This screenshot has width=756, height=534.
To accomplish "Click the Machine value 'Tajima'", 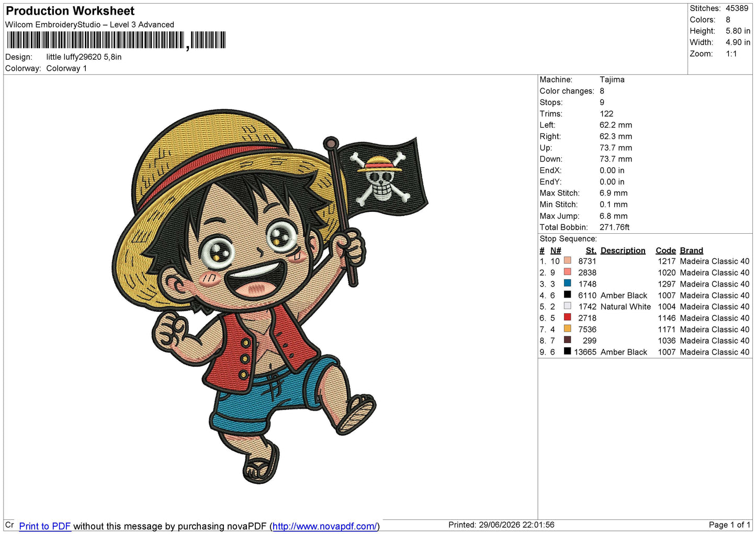I will coord(612,79).
